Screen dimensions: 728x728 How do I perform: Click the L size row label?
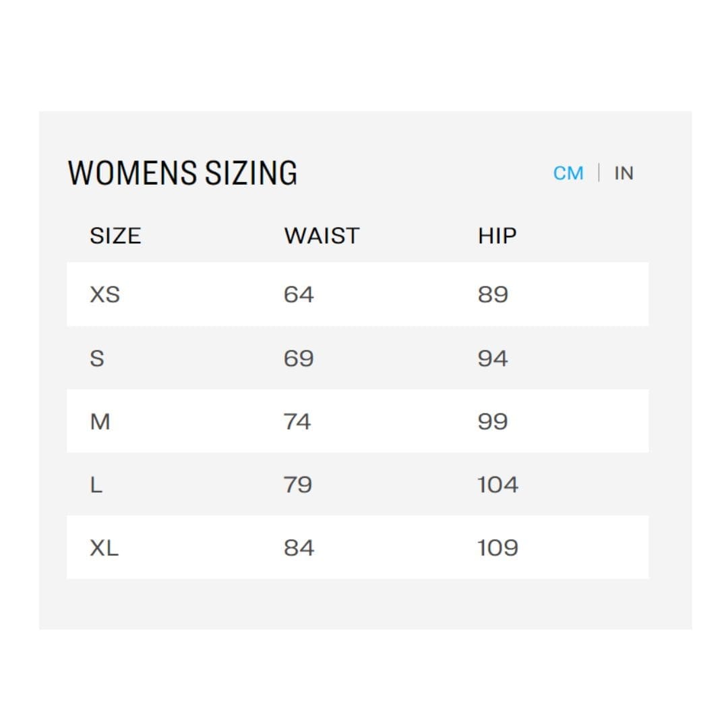tap(96, 485)
